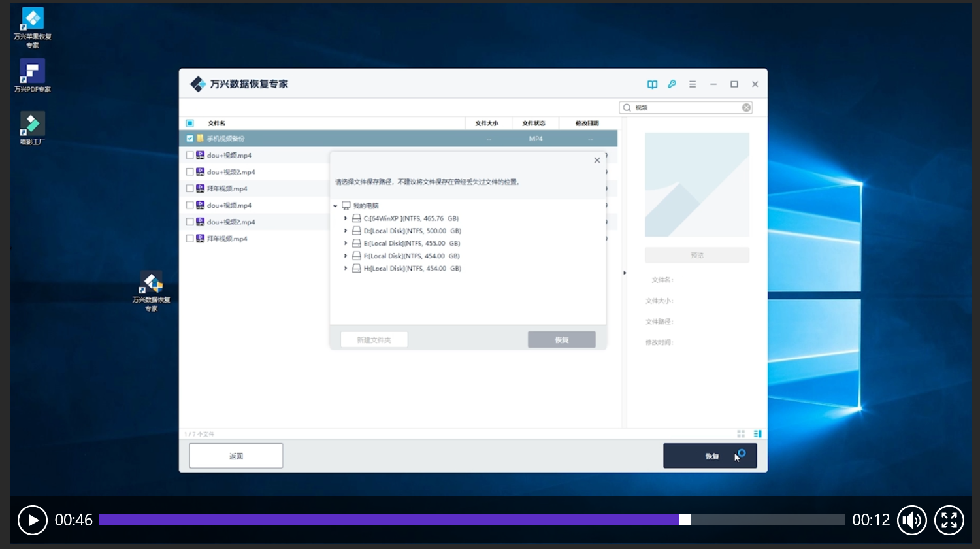Click the 万兴数据恢复专家 logo in title bar
This screenshot has height=549, width=980.
(198, 84)
